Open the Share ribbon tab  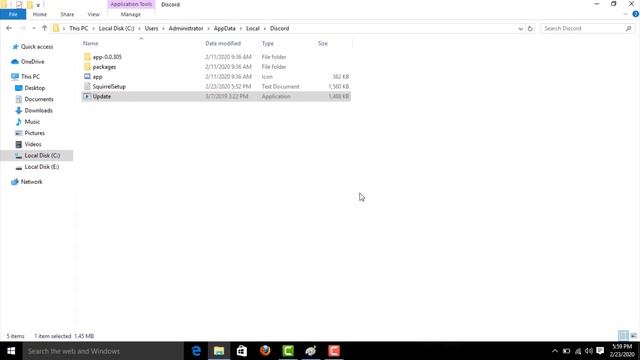coord(67,14)
